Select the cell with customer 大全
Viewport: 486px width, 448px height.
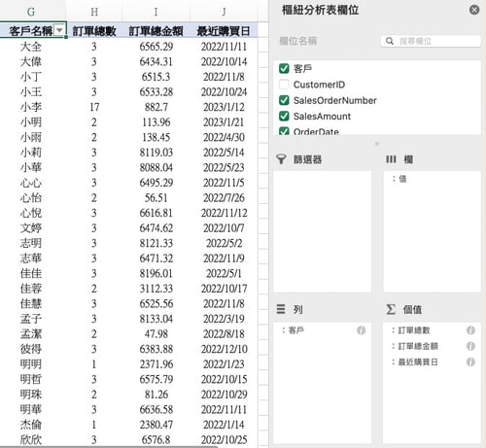point(31,47)
